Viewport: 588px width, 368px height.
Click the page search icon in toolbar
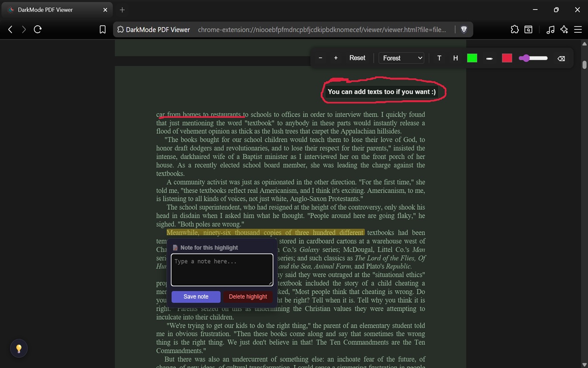[x=528, y=29]
